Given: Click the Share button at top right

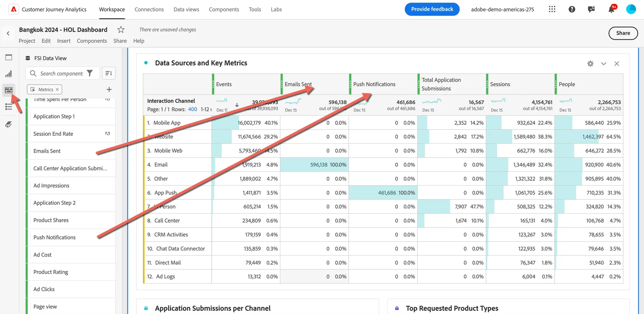Looking at the screenshot, I should 623,33.
